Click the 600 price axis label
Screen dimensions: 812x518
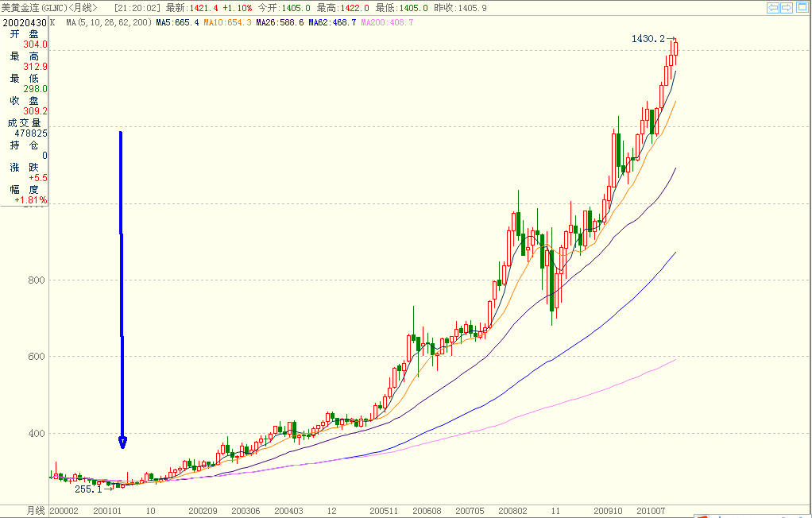pyautogui.click(x=37, y=357)
